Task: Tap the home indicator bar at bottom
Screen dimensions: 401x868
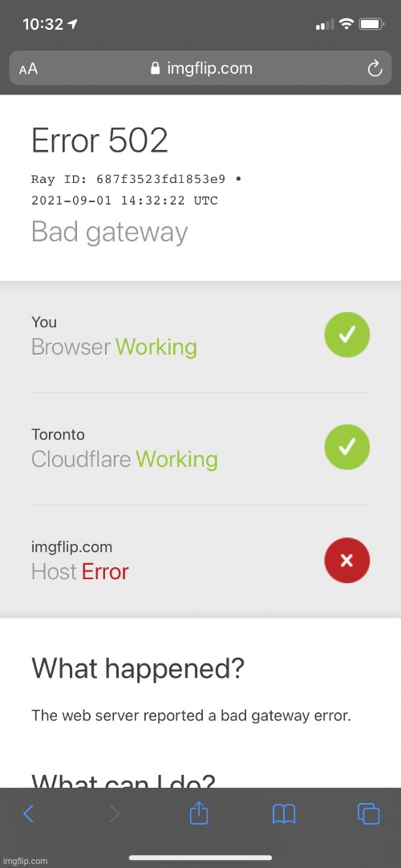Action: [x=200, y=858]
